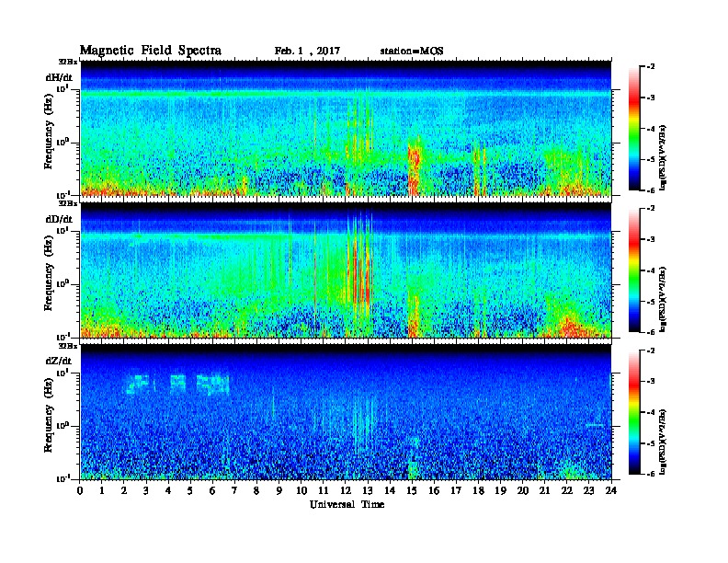
Task: Click the -2 tick on the dZ/dt color bar
Action: click(651, 350)
